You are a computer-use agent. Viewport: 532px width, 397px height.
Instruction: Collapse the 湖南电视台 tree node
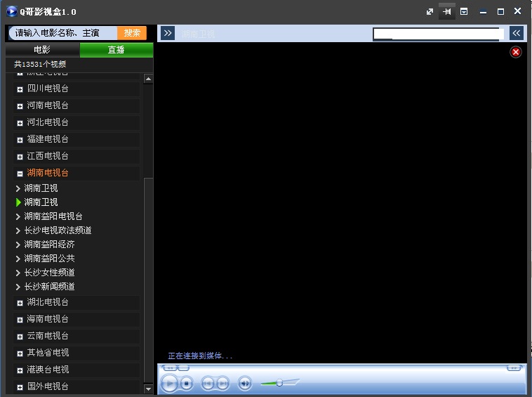pos(20,174)
